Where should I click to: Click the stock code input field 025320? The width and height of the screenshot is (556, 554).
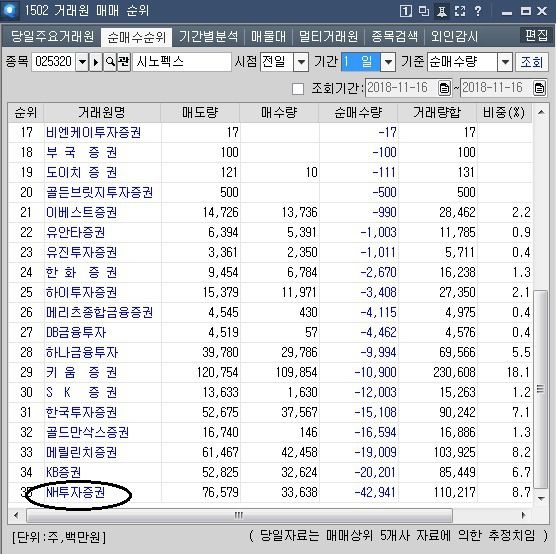coord(54,62)
